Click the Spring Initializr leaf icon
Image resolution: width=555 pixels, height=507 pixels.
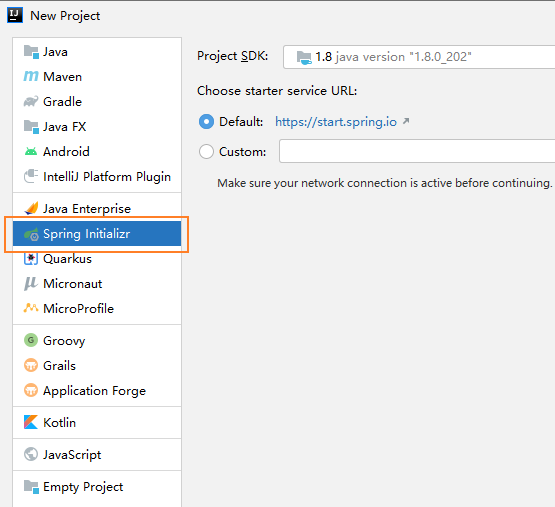point(31,234)
